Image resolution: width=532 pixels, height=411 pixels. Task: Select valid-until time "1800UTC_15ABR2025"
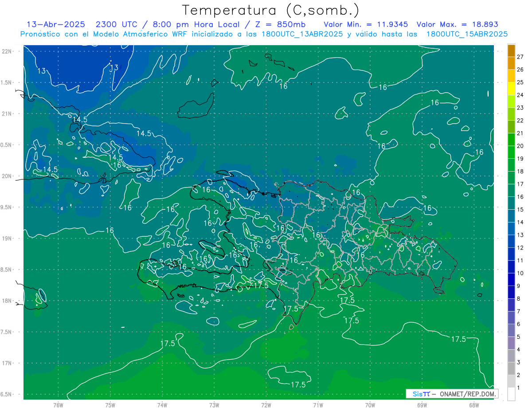[x=467, y=34]
